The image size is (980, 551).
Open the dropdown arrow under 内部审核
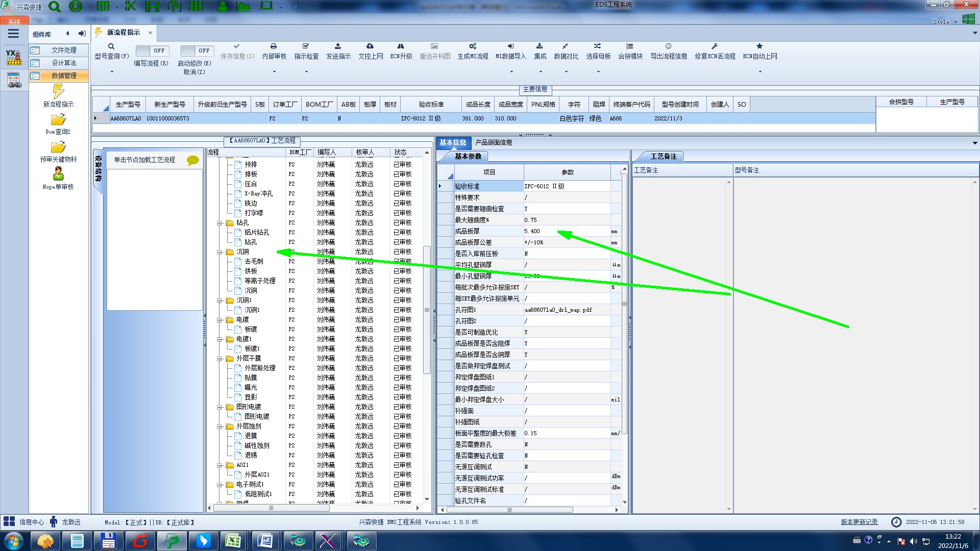[274, 72]
